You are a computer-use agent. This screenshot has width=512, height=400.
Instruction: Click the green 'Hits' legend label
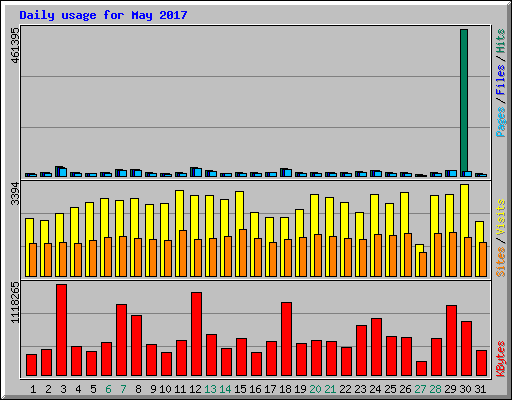pyautogui.click(x=501, y=41)
